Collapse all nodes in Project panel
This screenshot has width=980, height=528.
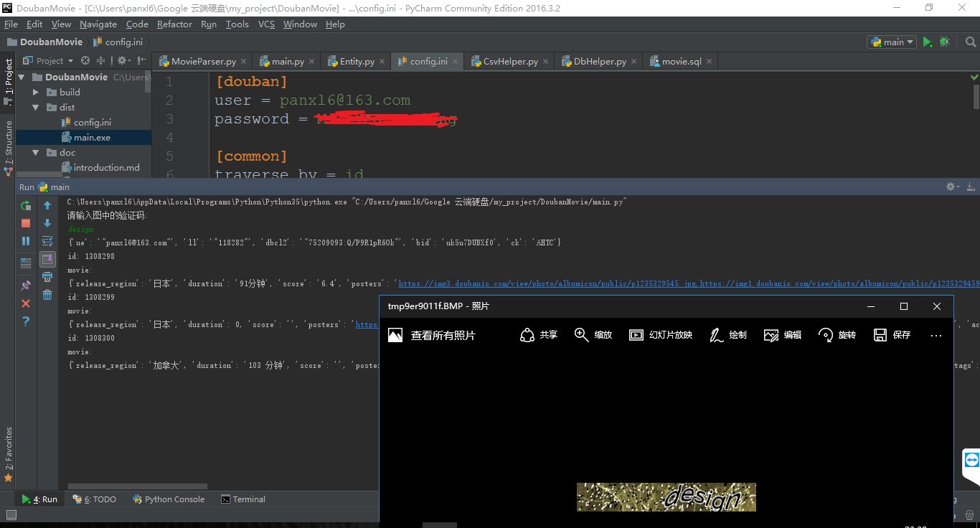tap(101, 61)
